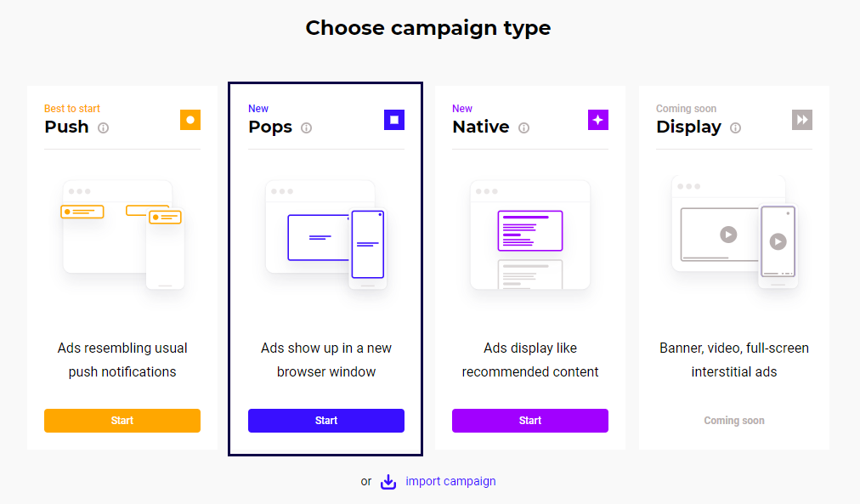
Task: Click the import download icon
Action: (388, 482)
